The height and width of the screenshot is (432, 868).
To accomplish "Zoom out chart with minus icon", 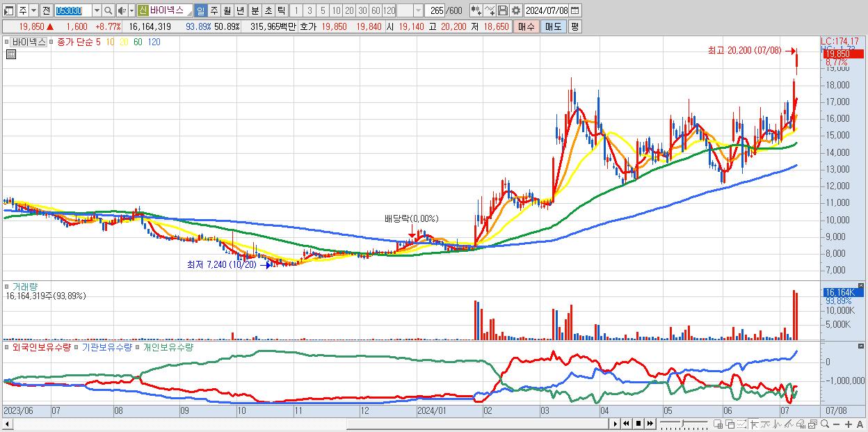I will point(837,424).
